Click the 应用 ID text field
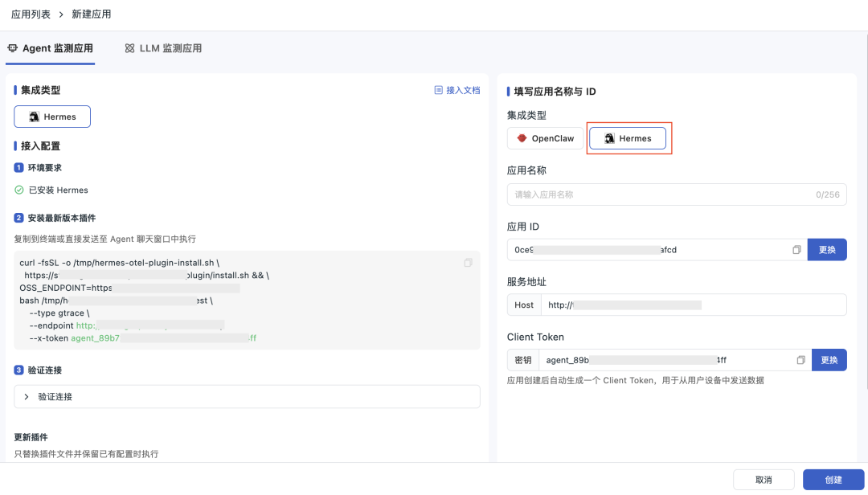Screen dimensions: 868x495 point(657,250)
